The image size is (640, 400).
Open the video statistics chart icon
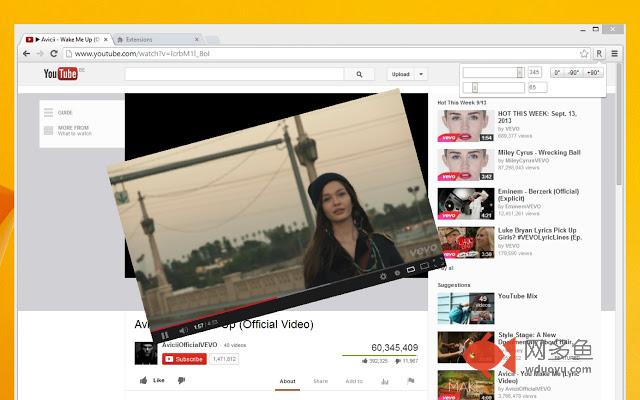point(384,381)
